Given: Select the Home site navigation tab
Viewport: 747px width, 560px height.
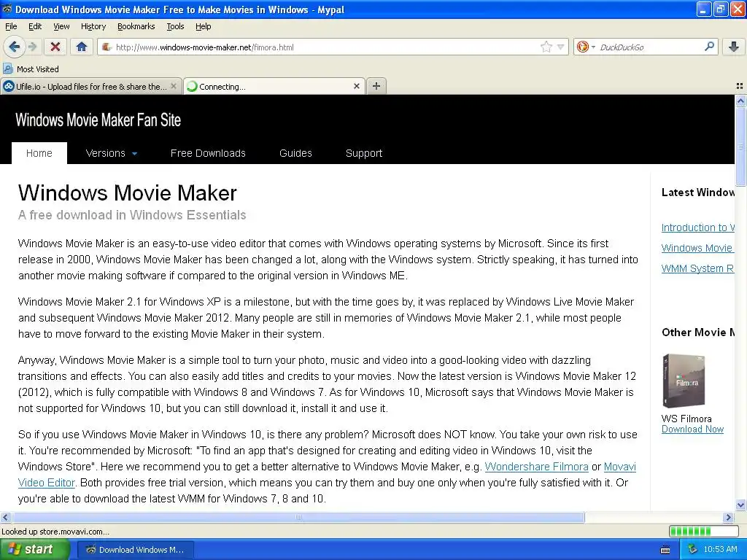Looking at the screenshot, I should (39, 153).
